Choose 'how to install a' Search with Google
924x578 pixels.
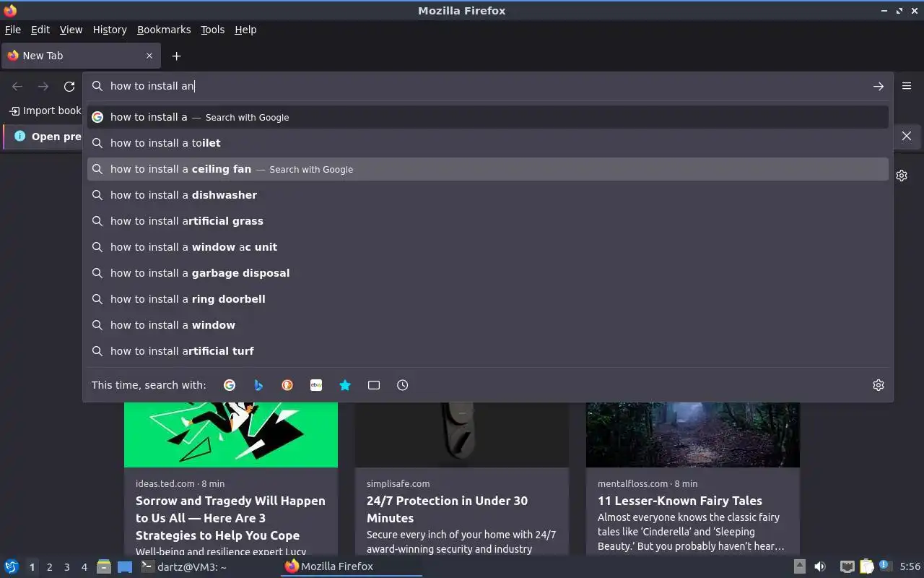488,117
